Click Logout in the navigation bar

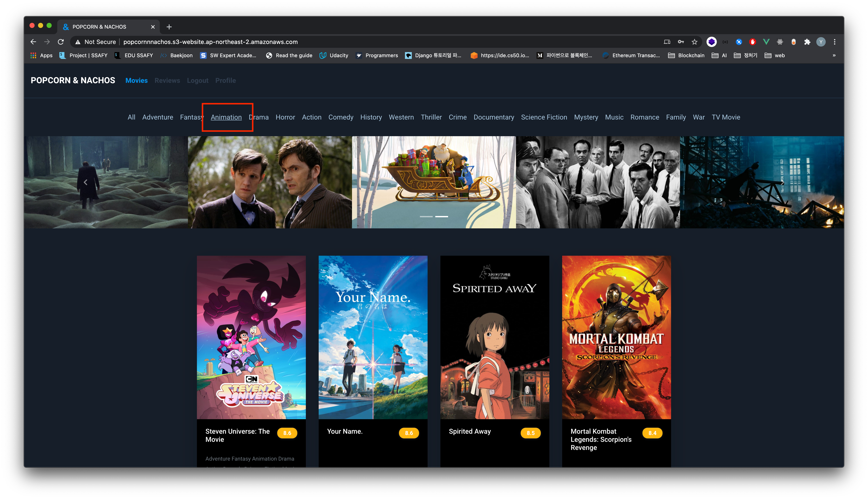click(198, 80)
